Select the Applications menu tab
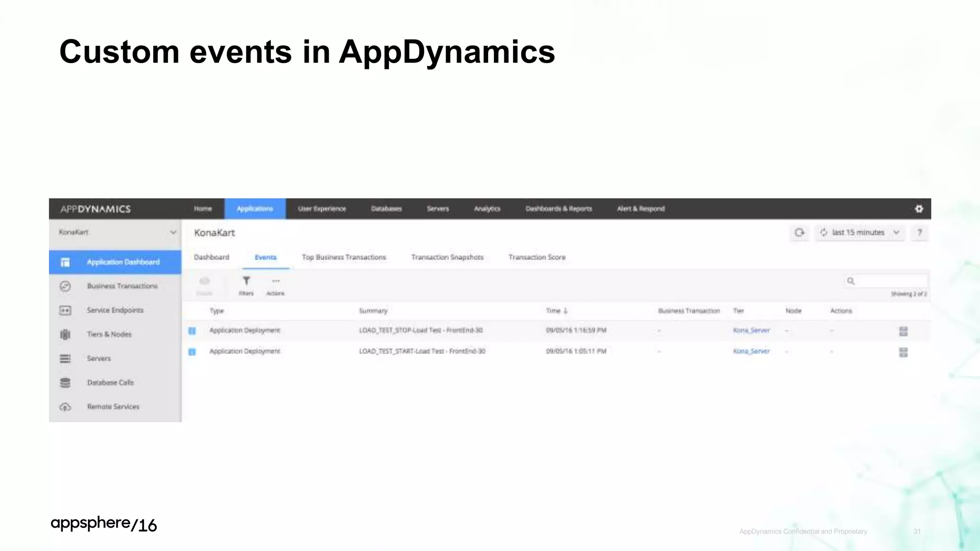Screen dimensions: 980x551 click(x=255, y=209)
